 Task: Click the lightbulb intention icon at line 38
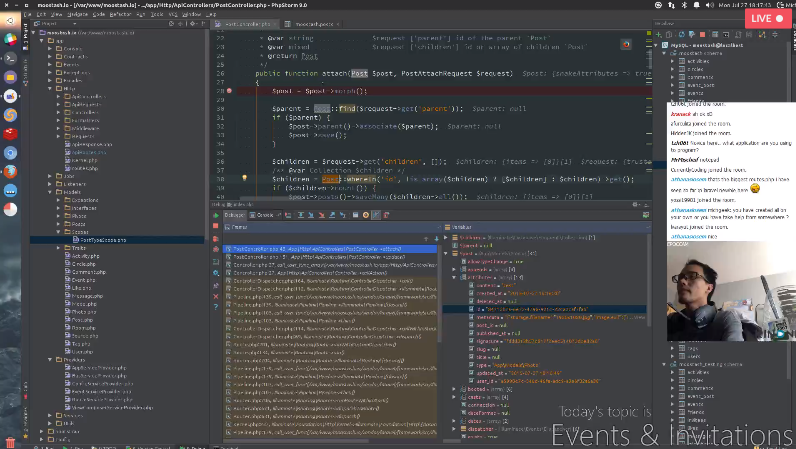[244, 178]
